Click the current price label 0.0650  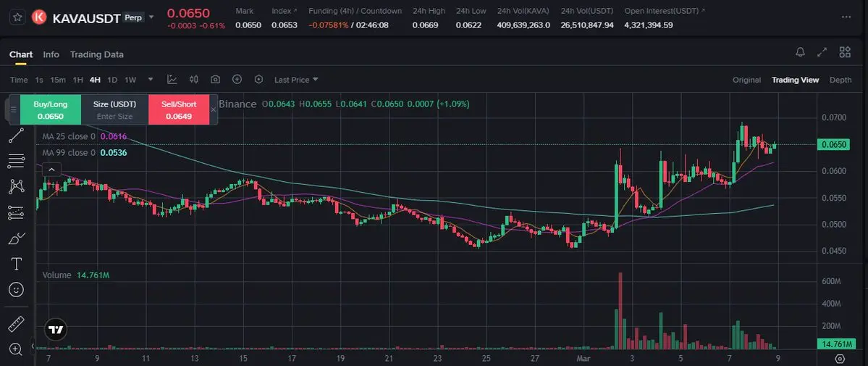[834, 145]
